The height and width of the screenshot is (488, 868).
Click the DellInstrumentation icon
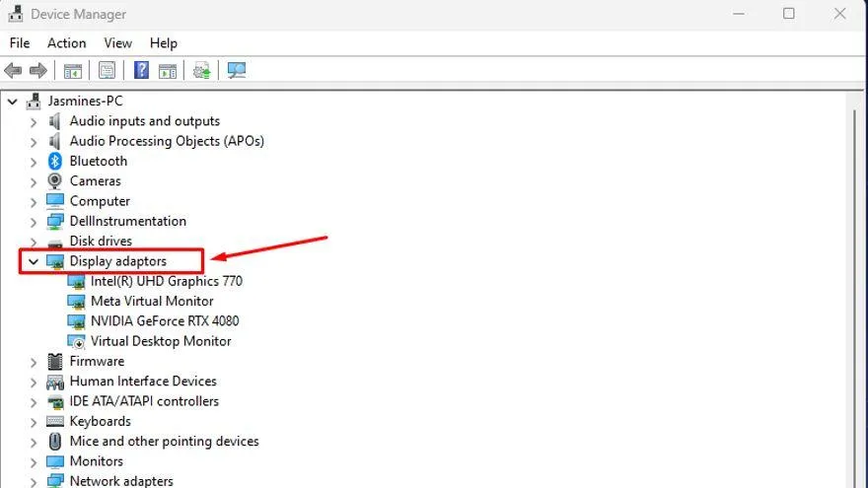(55, 221)
